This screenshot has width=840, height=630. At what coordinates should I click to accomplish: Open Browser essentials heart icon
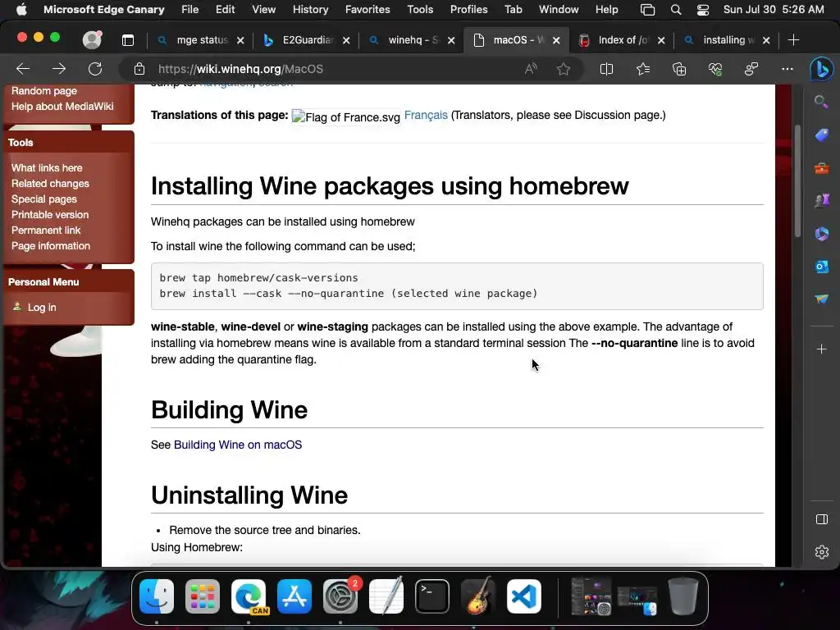click(x=715, y=69)
